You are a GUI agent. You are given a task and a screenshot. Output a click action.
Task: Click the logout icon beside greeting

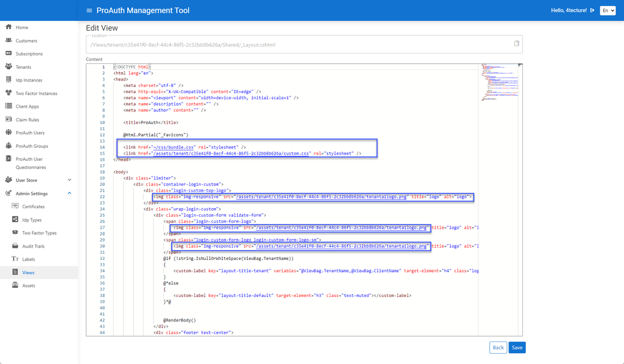592,10
